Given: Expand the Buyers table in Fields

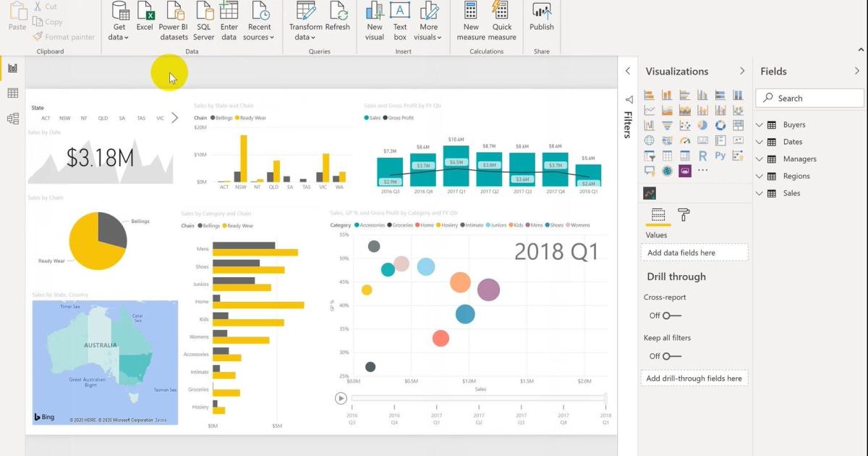Looking at the screenshot, I should pyautogui.click(x=759, y=124).
